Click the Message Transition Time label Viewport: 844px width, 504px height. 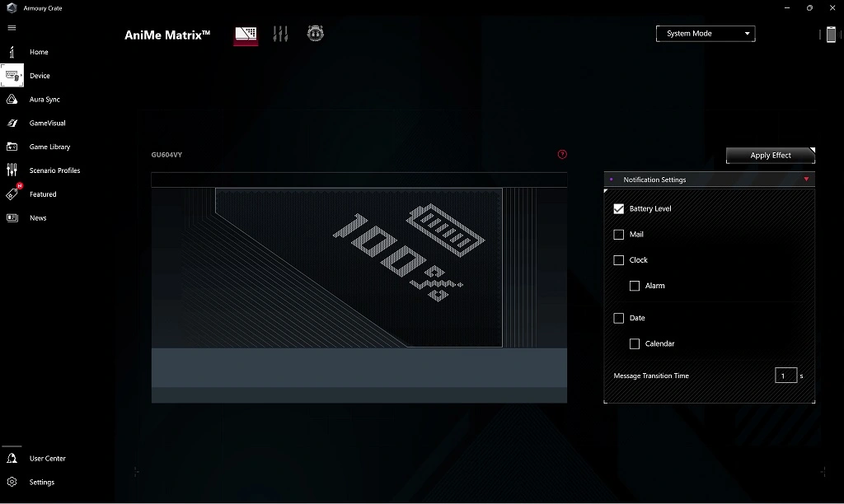pos(651,376)
